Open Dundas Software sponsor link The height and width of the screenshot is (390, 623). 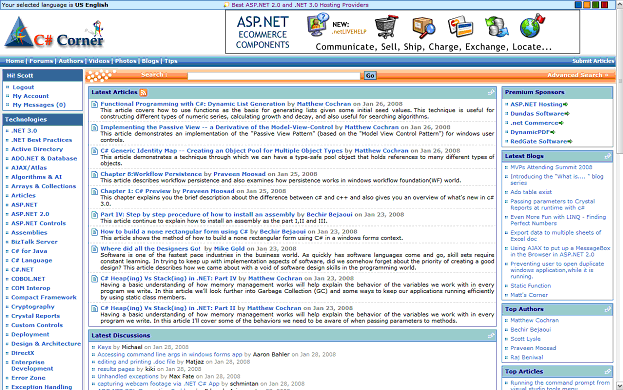click(x=537, y=114)
